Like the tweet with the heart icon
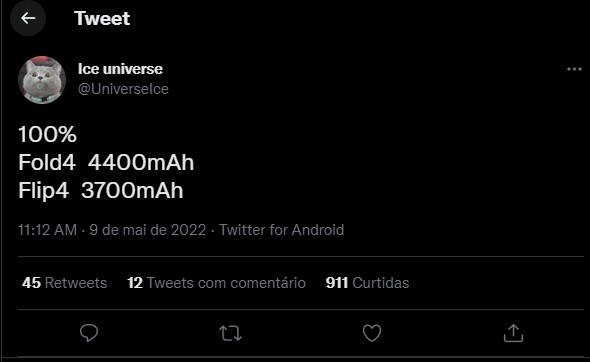Image resolution: width=590 pixels, height=362 pixels. [x=372, y=333]
